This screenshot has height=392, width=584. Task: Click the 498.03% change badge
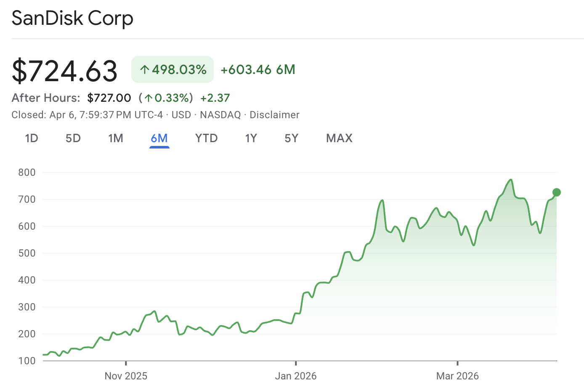[173, 69]
